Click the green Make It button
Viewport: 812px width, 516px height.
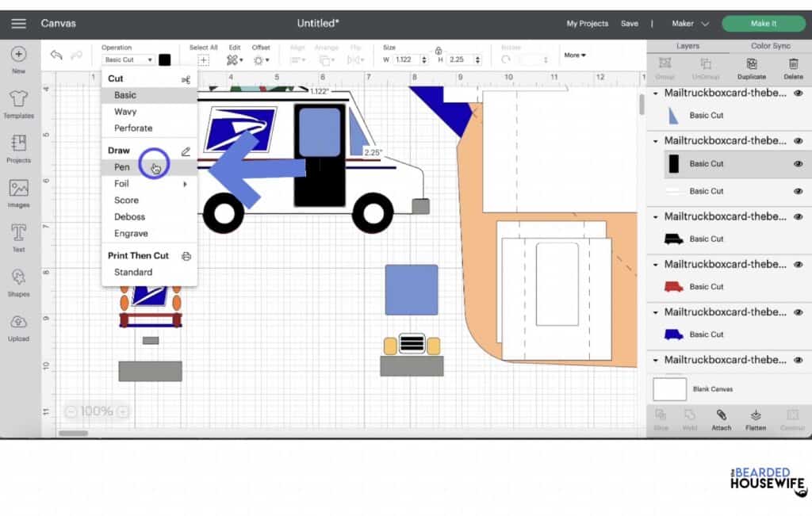pyautogui.click(x=762, y=24)
